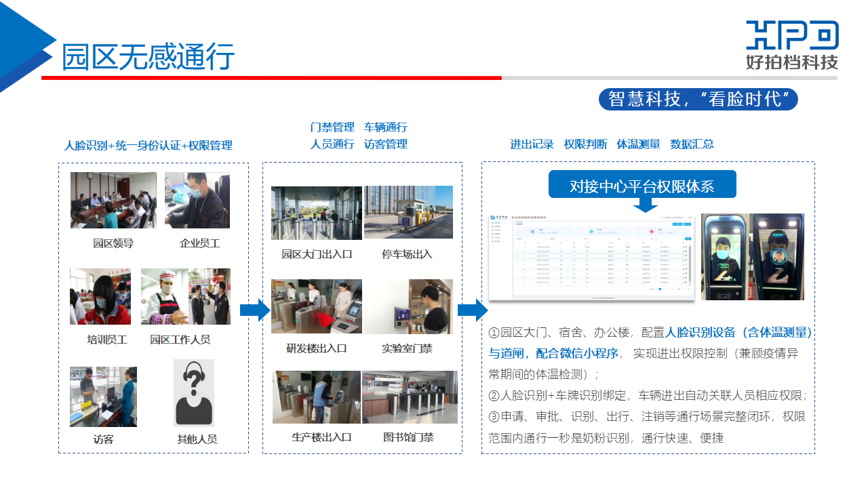868x488 pixels.
Task: Click the HPD logo icon
Action: [792, 35]
